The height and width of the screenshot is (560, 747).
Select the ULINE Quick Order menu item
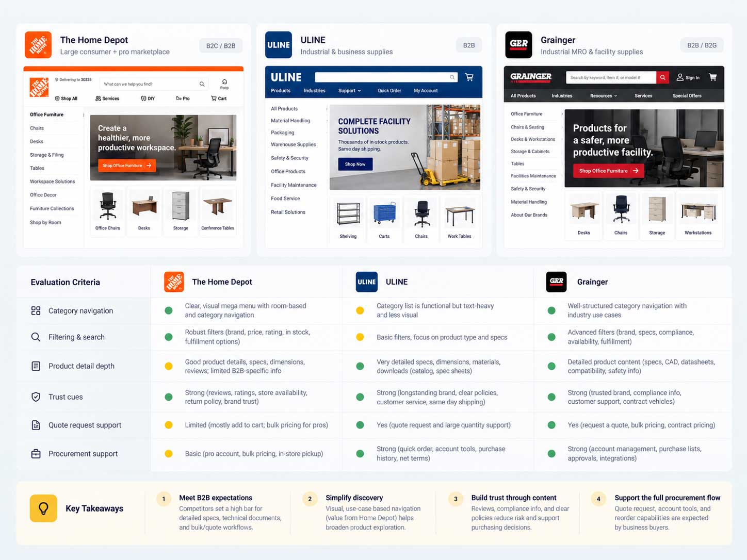pyautogui.click(x=389, y=91)
